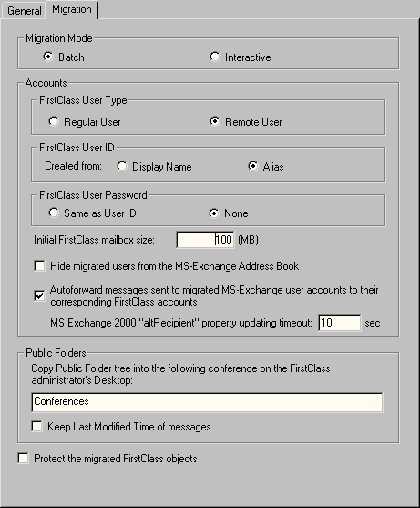Click the Conferences folder name field
This screenshot has height=508, width=420.
[207, 402]
